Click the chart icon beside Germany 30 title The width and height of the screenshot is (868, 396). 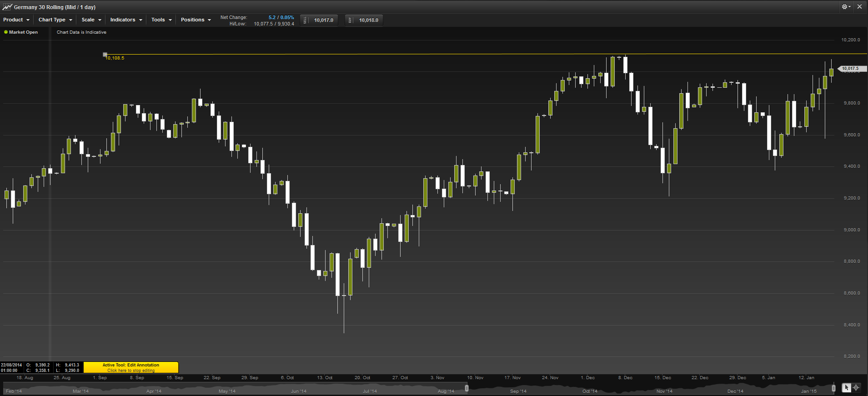pyautogui.click(x=7, y=7)
